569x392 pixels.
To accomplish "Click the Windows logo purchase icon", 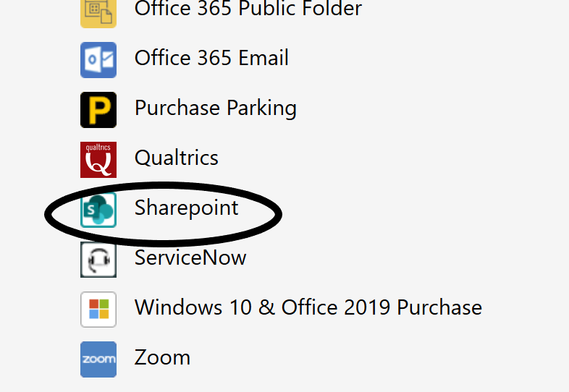I will click(98, 309).
